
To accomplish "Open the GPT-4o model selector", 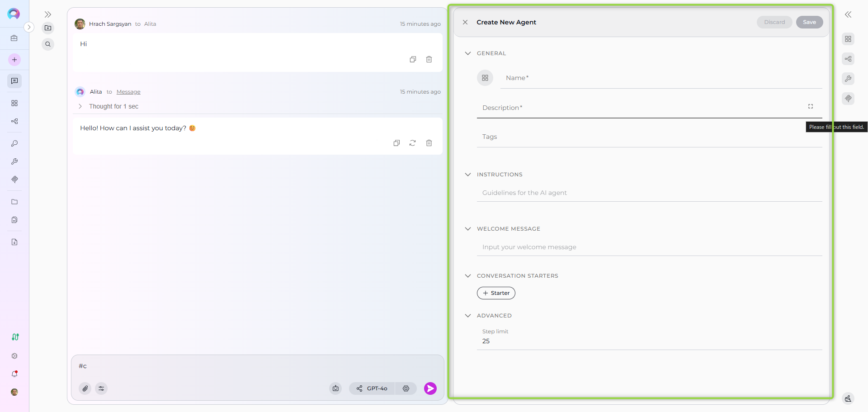I will tap(372, 388).
